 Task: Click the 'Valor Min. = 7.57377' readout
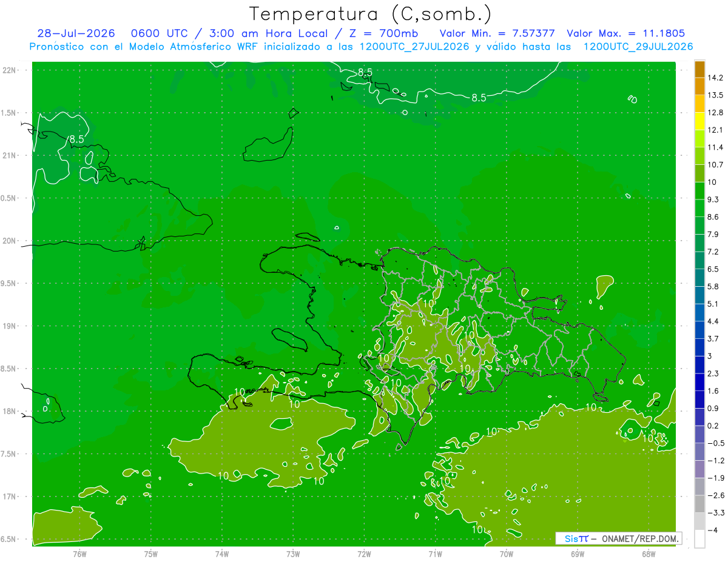[497, 33]
